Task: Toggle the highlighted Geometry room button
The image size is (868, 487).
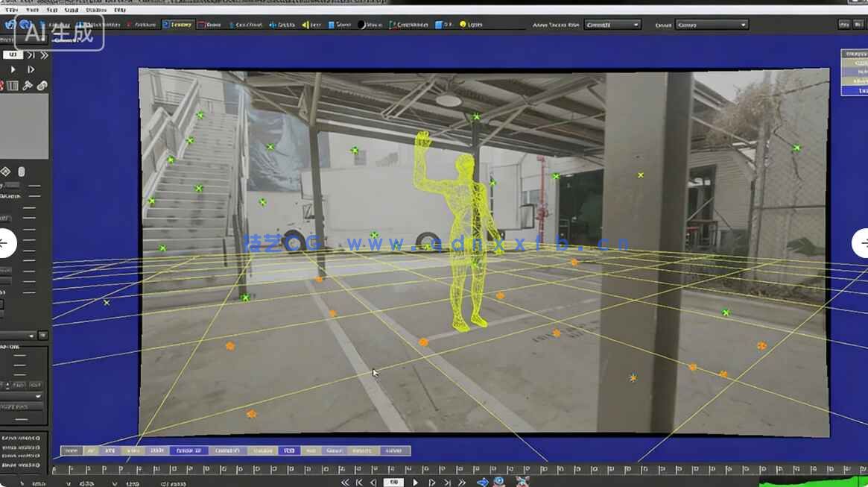Action: click(177, 25)
